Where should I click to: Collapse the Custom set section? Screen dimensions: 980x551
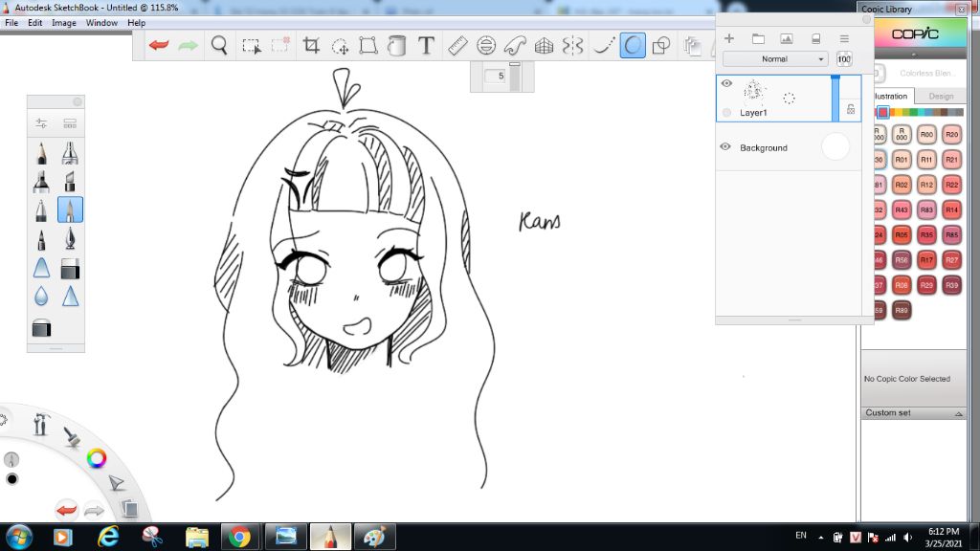[x=958, y=413]
